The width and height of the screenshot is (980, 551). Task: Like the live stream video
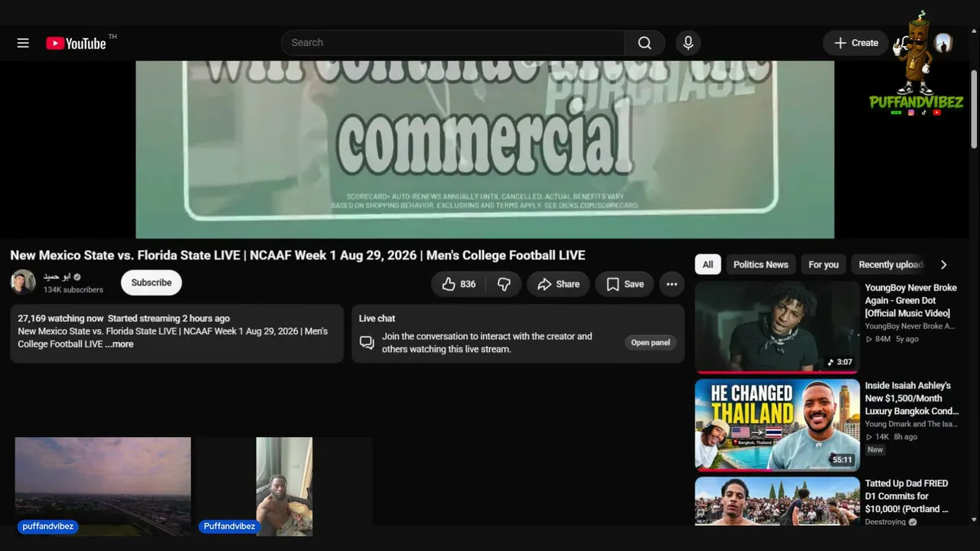(459, 284)
